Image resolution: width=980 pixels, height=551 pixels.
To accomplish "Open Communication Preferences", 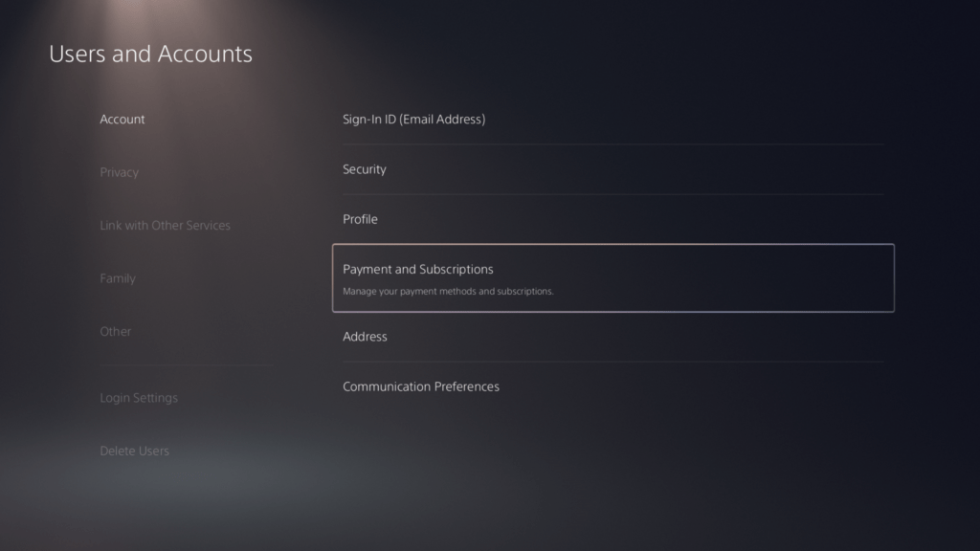I will click(x=421, y=386).
